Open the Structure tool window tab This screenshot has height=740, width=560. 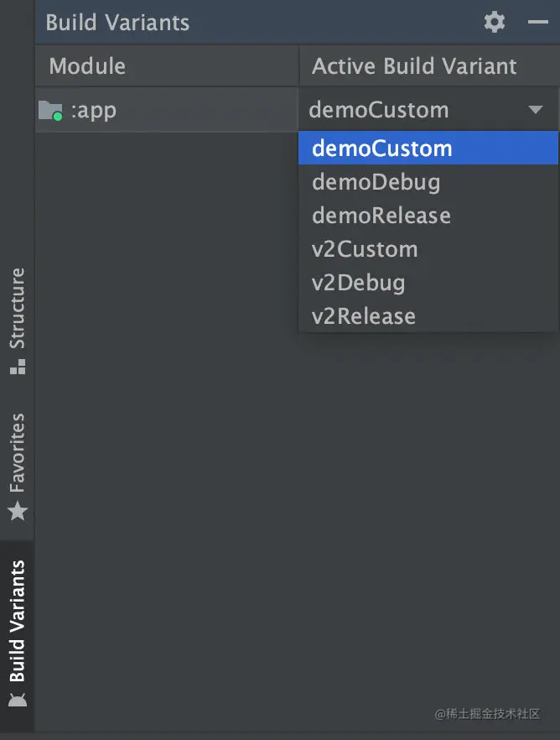(18, 308)
